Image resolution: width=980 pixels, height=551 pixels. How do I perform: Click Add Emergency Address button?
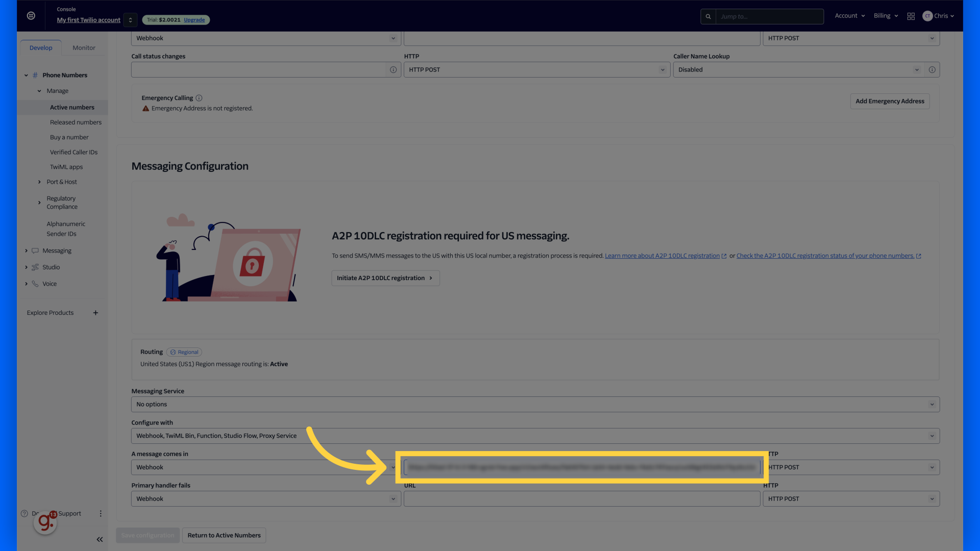click(890, 102)
